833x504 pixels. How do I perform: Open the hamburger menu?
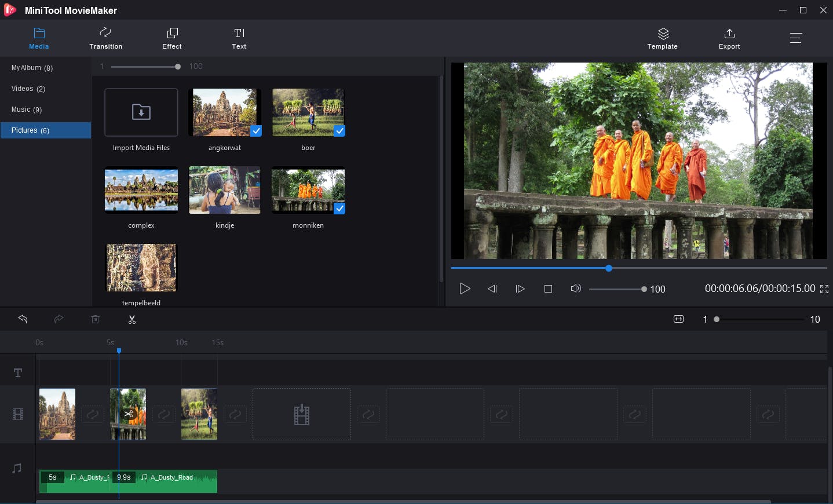(x=795, y=38)
